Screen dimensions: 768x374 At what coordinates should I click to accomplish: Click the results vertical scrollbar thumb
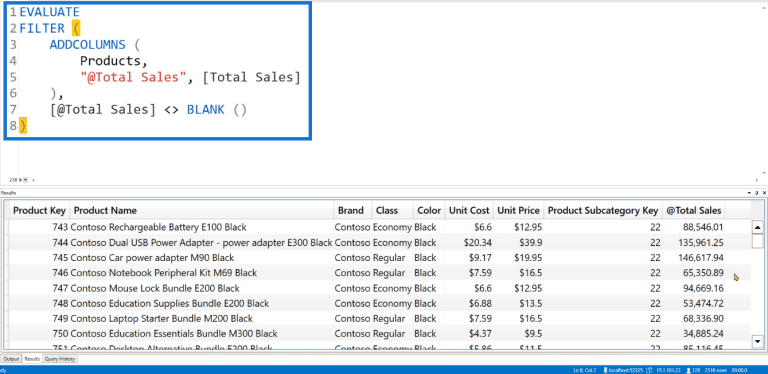(757, 241)
